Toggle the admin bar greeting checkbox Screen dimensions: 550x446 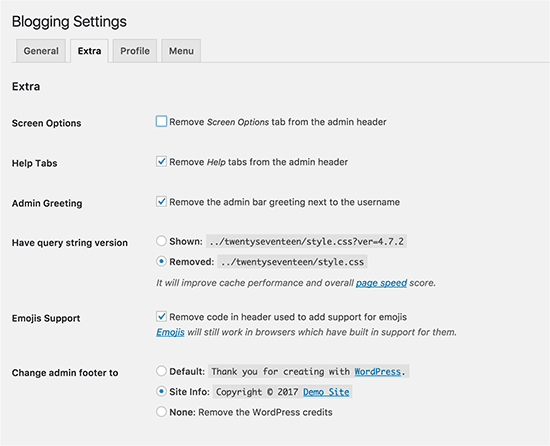pyautogui.click(x=161, y=202)
